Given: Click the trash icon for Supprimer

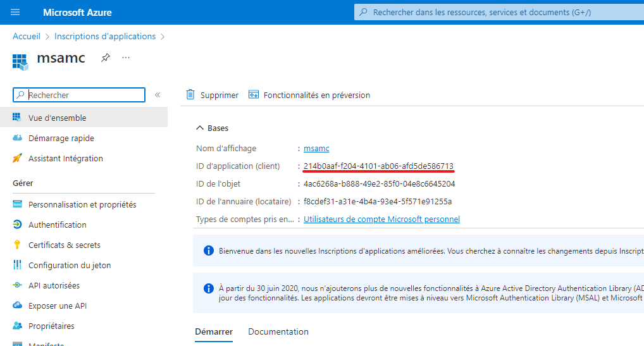Looking at the screenshot, I should point(190,94).
